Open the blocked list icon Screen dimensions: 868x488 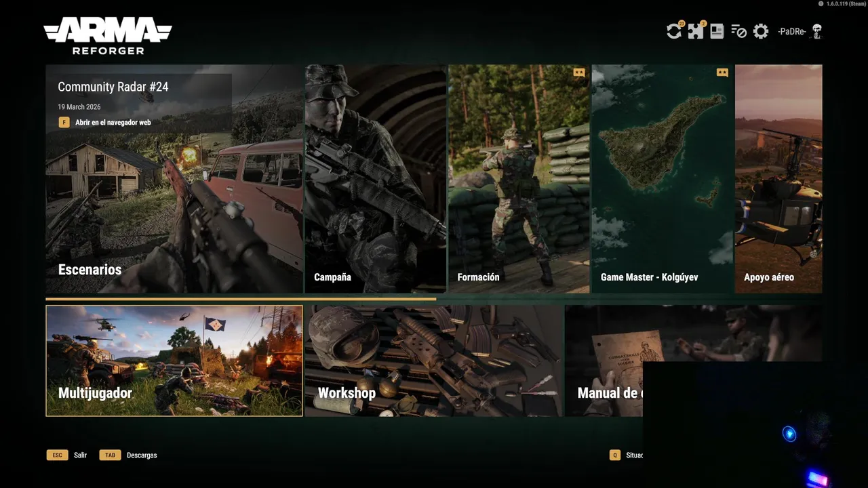click(738, 31)
